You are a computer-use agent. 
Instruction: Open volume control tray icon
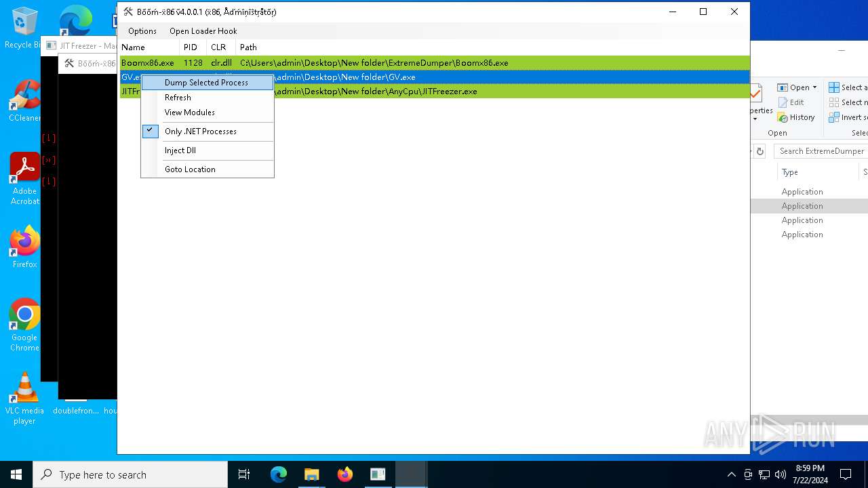tap(781, 474)
